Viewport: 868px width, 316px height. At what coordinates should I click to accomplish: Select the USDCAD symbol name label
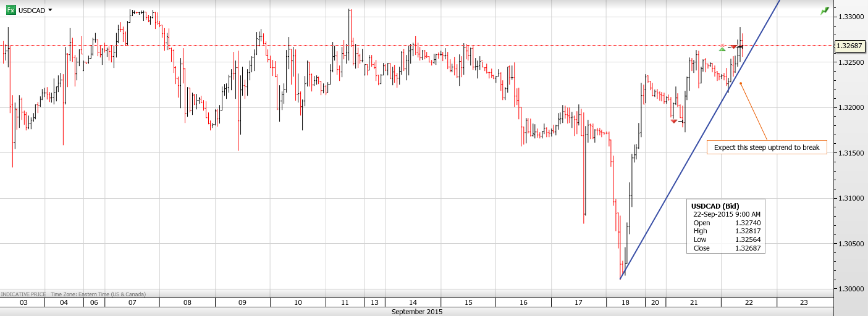[32, 10]
